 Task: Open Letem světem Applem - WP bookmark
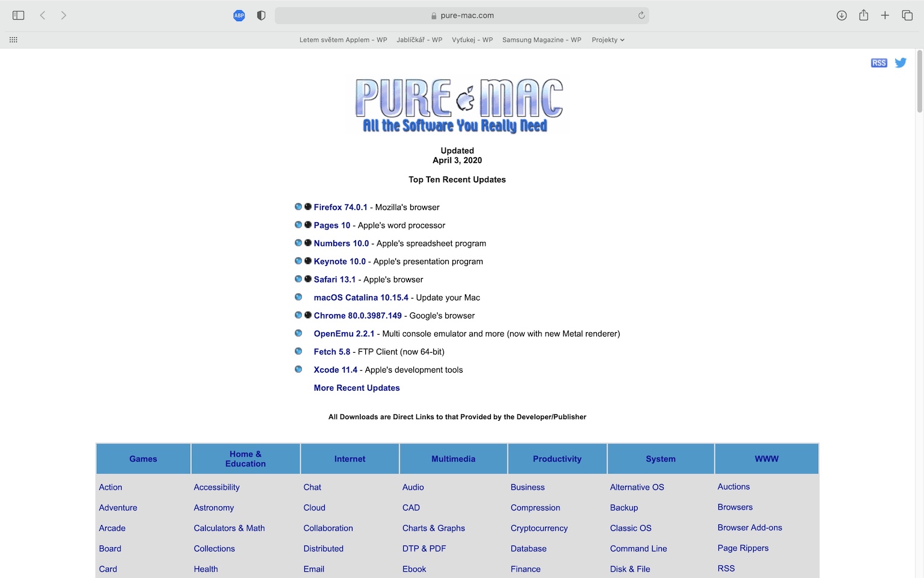343,40
